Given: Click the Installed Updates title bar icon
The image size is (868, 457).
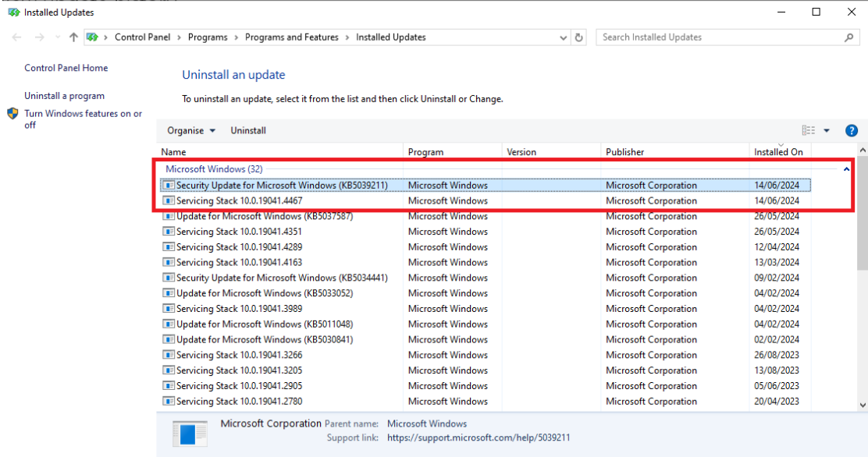Looking at the screenshot, I should pos(14,12).
